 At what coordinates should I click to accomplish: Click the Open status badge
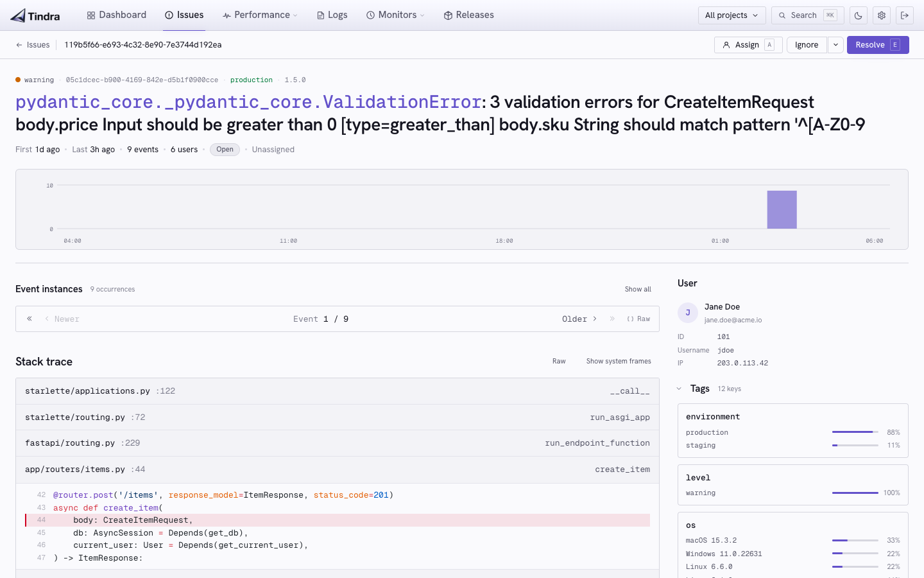(x=225, y=150)
